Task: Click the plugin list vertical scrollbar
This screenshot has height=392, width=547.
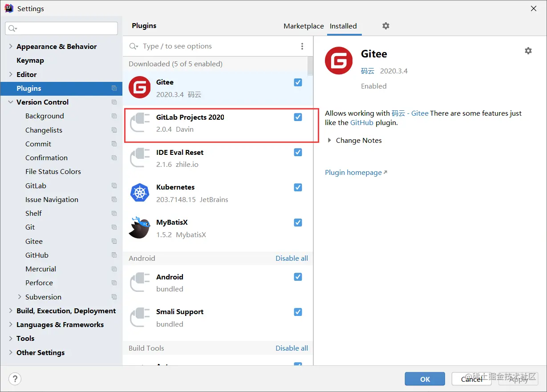Action: (310, 66)
